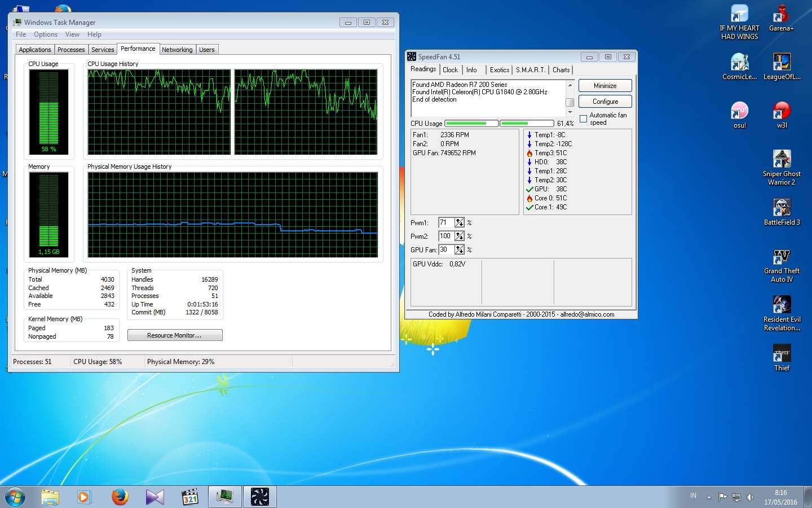
Task: Switch to the Task Manager taskbar button
Action: (225, 497)
